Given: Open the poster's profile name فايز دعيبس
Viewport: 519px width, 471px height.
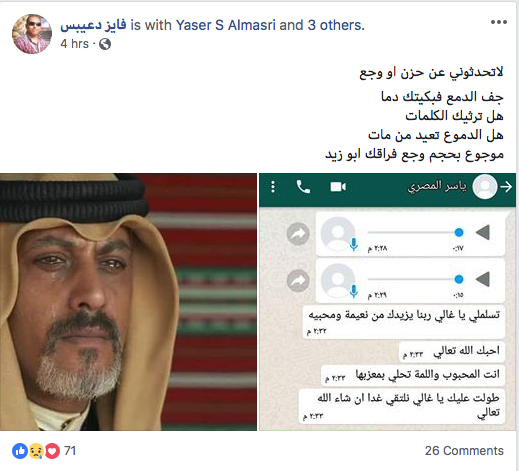Looking at the screenshot, I should [x=93, y=25].
